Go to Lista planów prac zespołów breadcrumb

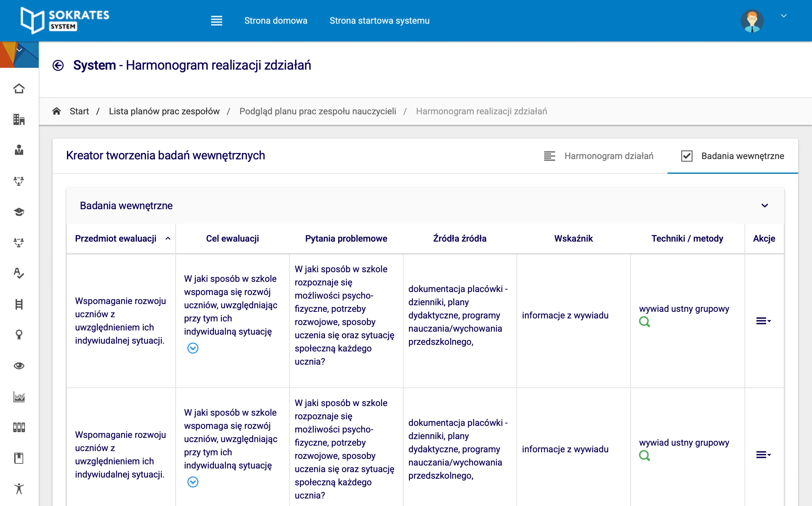pos(164,111)
